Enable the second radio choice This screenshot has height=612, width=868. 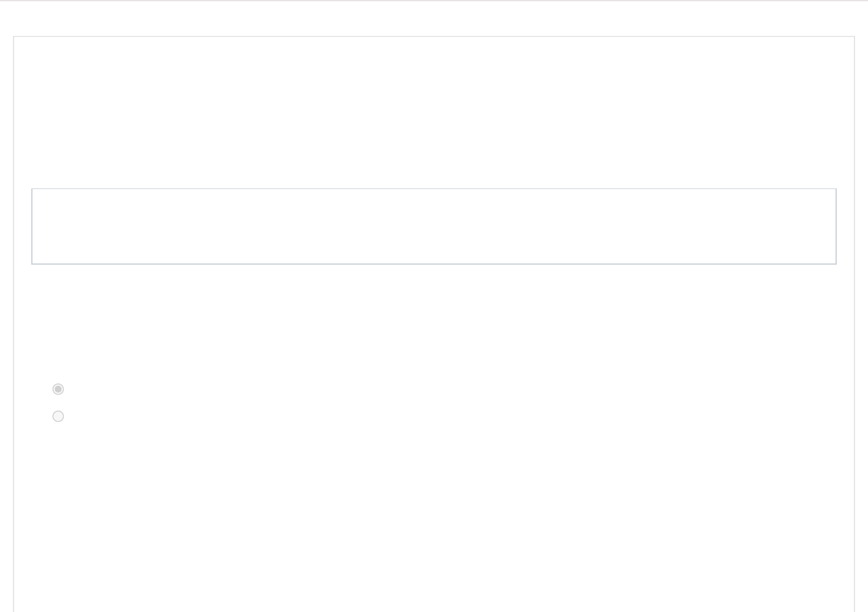pyautogui.click(x=58, y=416)
